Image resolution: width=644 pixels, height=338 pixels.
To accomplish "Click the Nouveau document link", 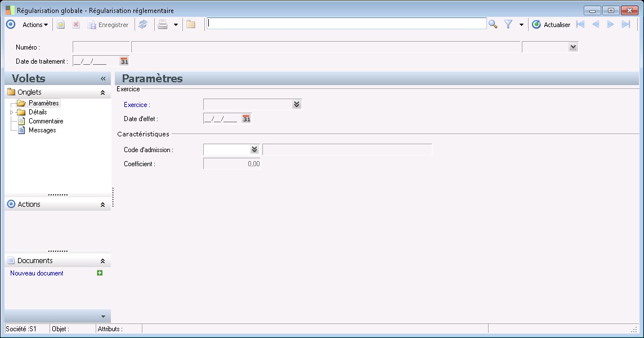I will pos(37,273).
